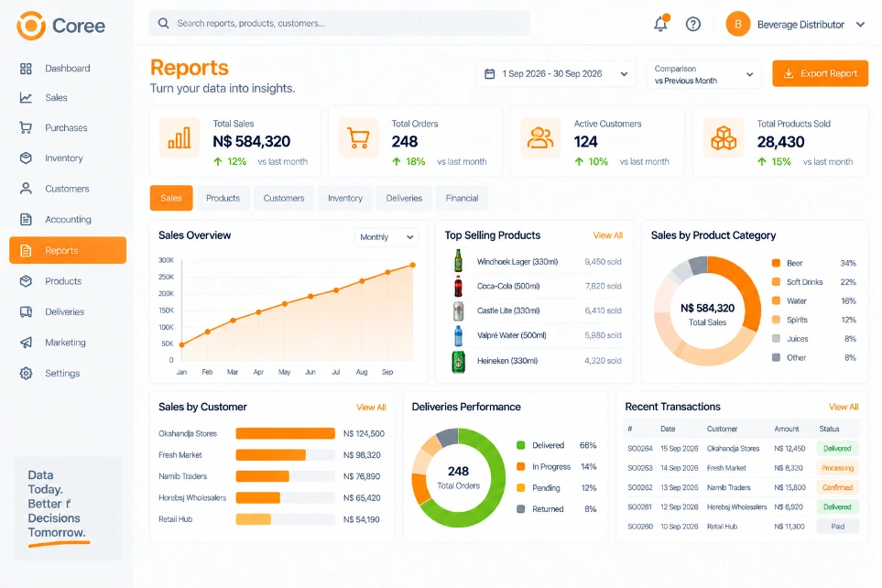Click the search magnifier icon
Viewport: 882px width, 588px height.
[164, 23]
